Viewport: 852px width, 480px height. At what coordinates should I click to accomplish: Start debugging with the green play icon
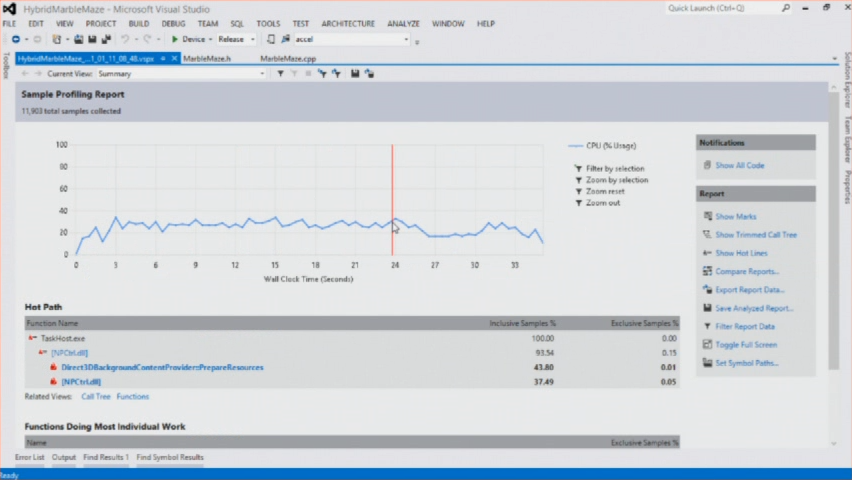[x=175, y=39]
